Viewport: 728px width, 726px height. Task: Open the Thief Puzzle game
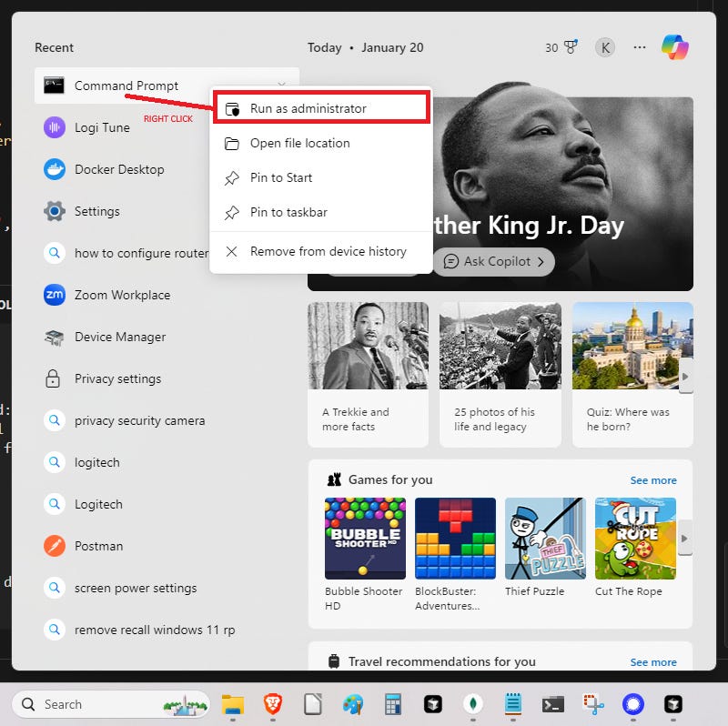(545, 548)
